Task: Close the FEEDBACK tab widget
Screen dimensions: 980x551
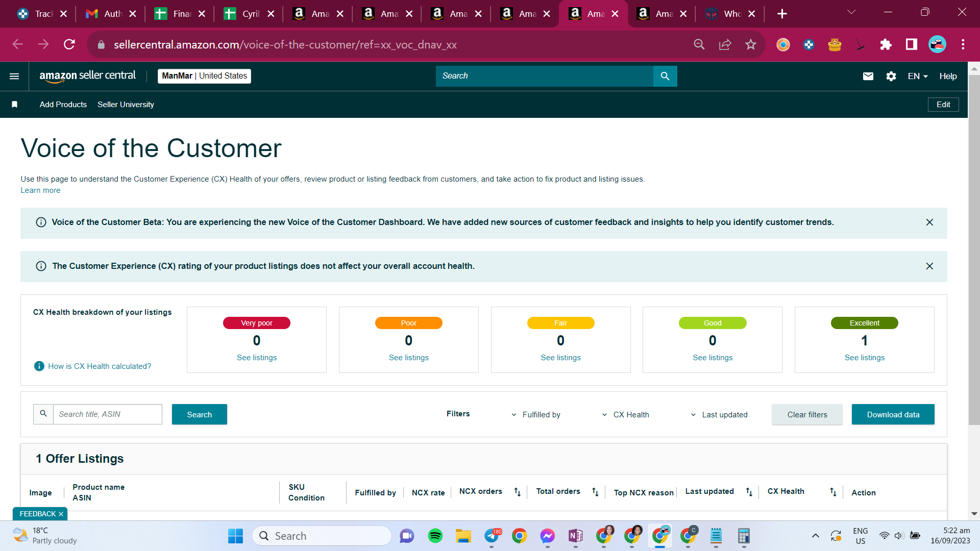Action: [61, 514]
